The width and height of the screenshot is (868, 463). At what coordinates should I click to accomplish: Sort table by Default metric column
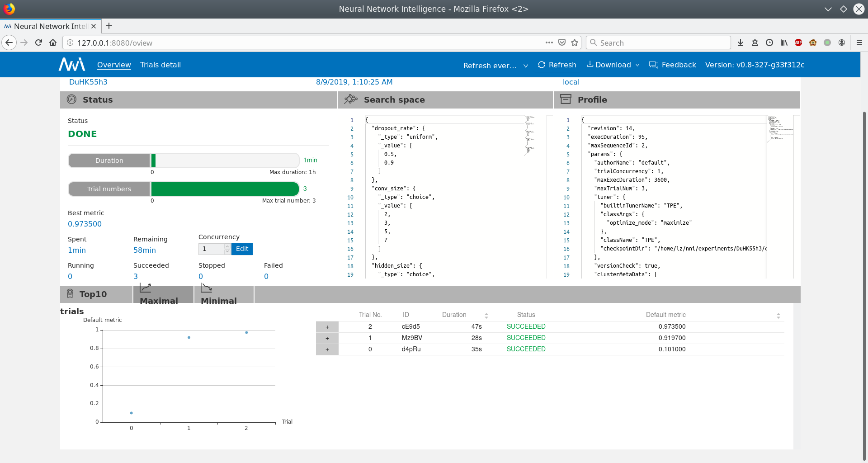click(778, 316)
